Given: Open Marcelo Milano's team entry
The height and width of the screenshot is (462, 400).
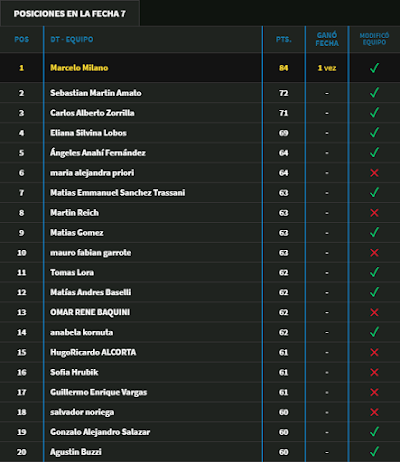Looking at the screenshot, I should pos(79,68).
